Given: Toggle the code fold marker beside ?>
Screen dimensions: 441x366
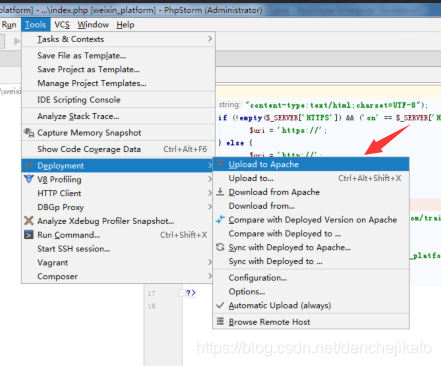Looking at the screenshot, I should (182, 293).
